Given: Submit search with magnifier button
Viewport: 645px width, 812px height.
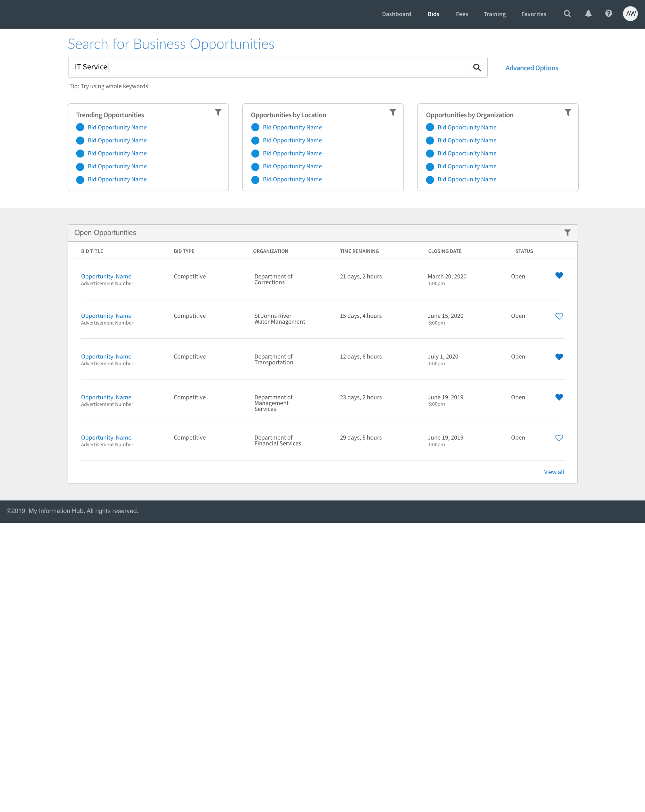Looking at the screenshot, I should click(x=477, y=68).
